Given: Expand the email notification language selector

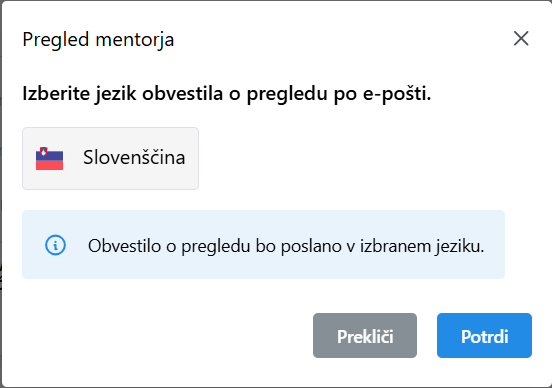Looking at the screenshot, I should (x=111, y=158).
